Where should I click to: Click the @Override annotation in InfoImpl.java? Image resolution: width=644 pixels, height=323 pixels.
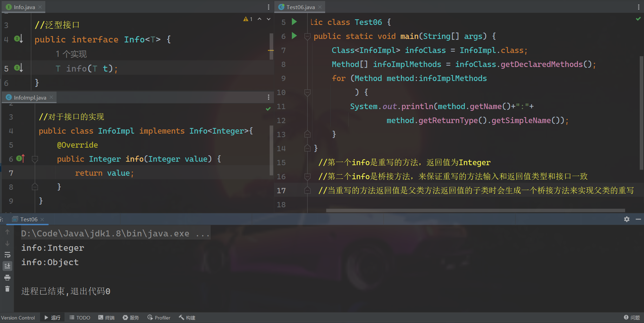tap(78, 145)
